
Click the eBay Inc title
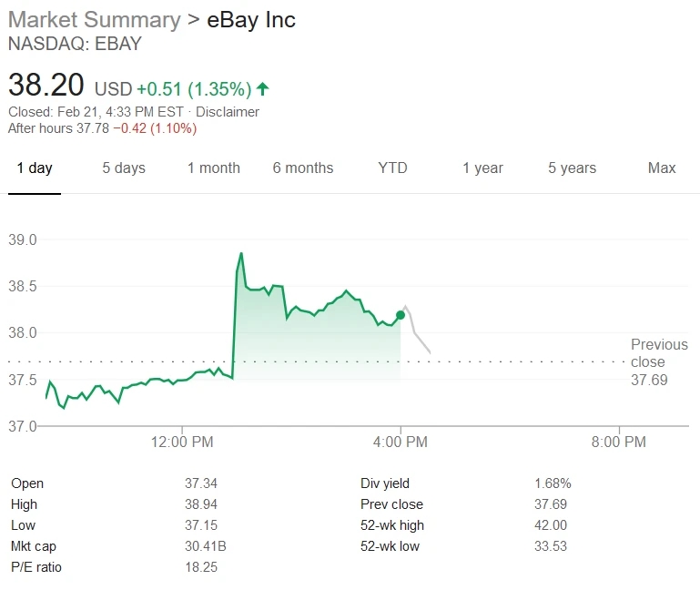tap(251, 20)
